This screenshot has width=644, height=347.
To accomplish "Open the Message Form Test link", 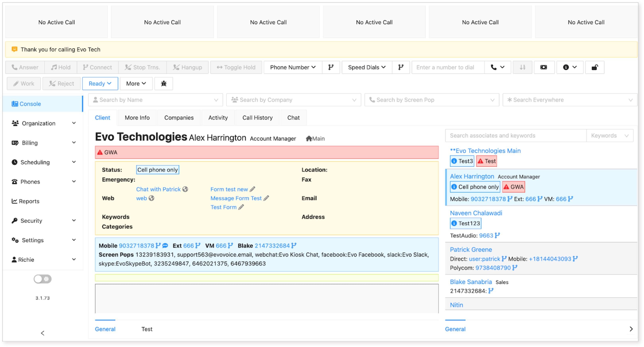I will (236, 198).
